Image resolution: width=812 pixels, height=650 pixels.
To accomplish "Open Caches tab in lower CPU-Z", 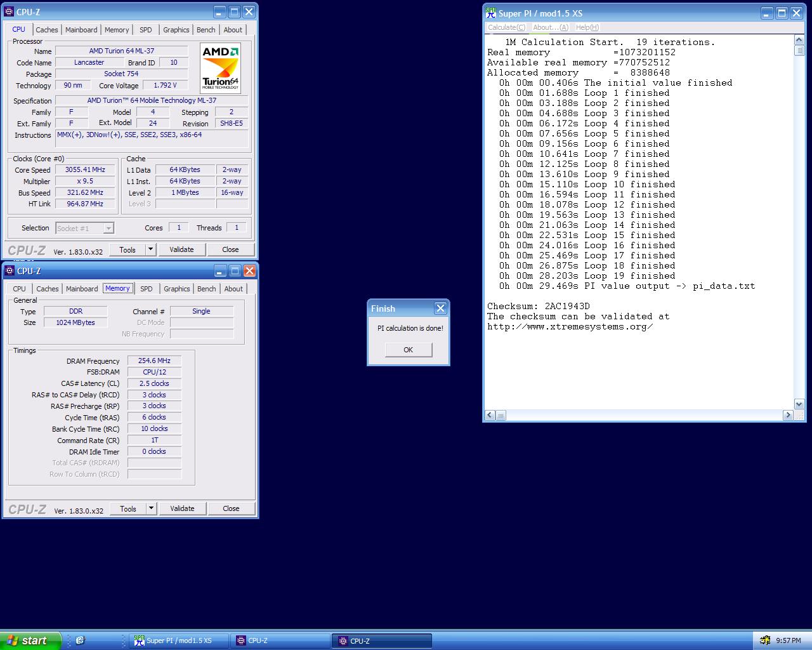I will [48, 289].
